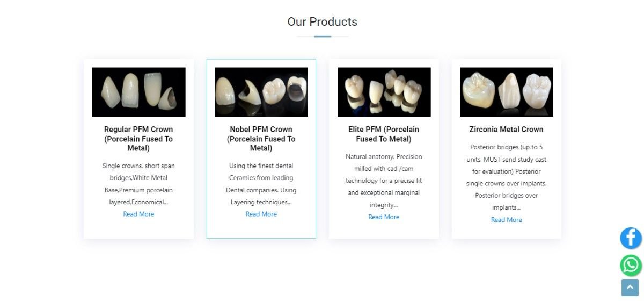Click the scroll-to-top arrow button
The height and width of the screenshot is (301, 644).
coord(630,288)
